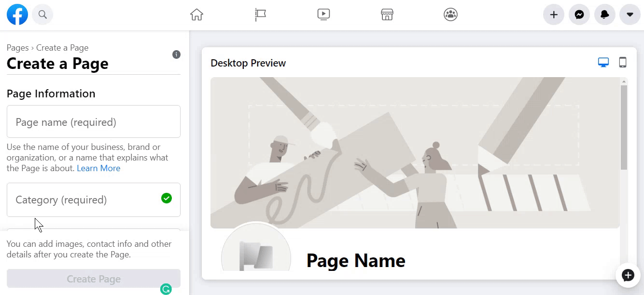Open the Messenger icon
This screenshot has height=295, width=644.
579,14
